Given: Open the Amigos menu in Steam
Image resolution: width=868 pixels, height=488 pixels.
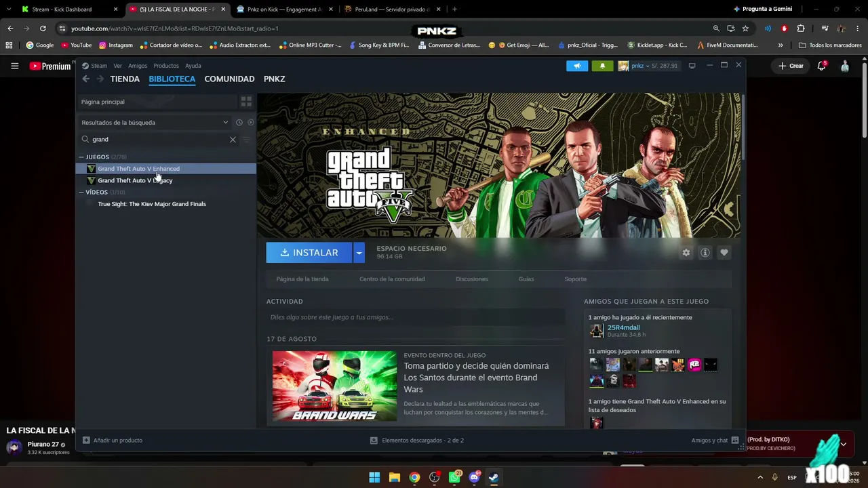Looking at the screenshot, I should [138, 66].
